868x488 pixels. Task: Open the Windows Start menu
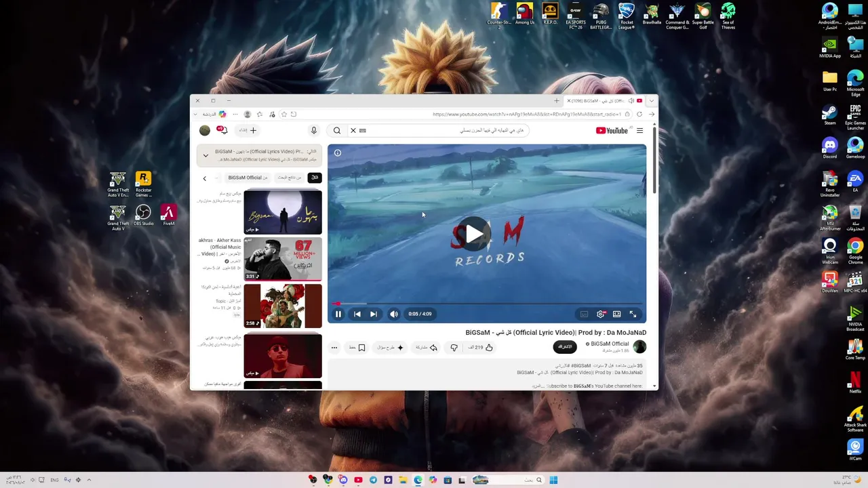(553, 481)
